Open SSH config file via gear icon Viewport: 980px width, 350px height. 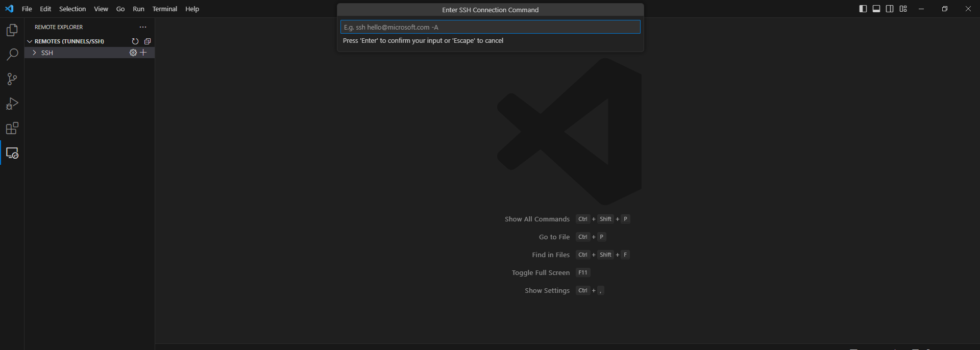click(x=133, y=53)
